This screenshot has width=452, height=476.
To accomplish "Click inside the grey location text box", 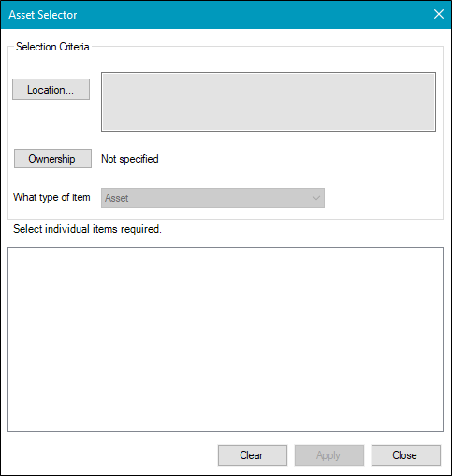I will coord(269,102).
